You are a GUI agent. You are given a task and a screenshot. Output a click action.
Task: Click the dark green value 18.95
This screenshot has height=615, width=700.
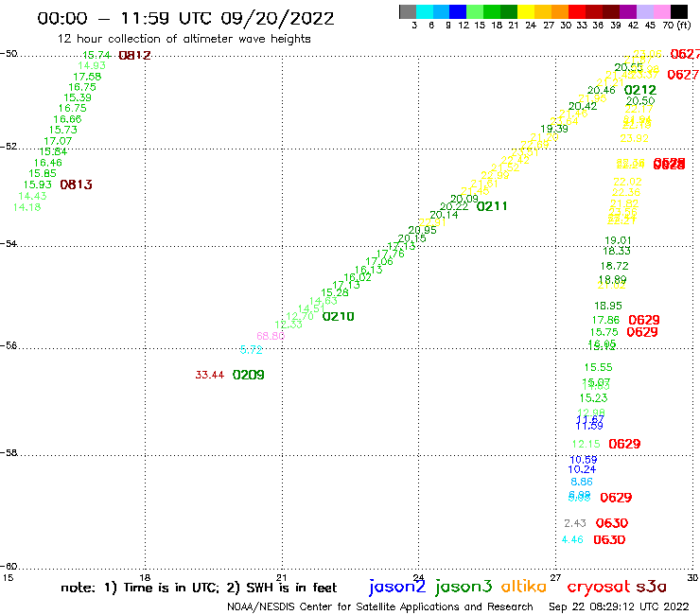pyautogui.click(x=607, y=306)
